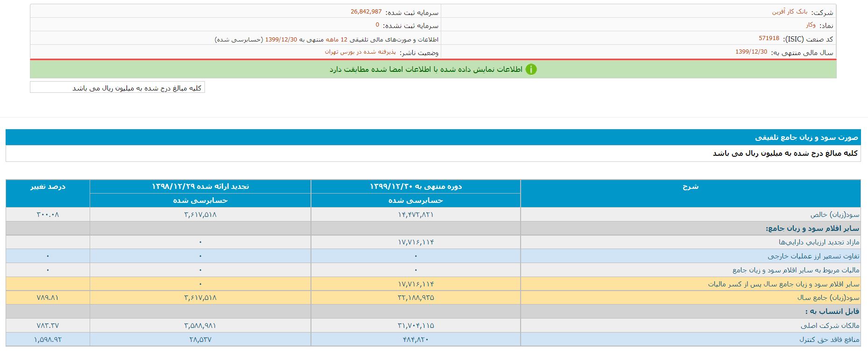This screenshot has height=354, width=868.
Task: Select the comprehensive income value ۳۲,۱۸۸,۹۳۵
Action: point(416,298)
